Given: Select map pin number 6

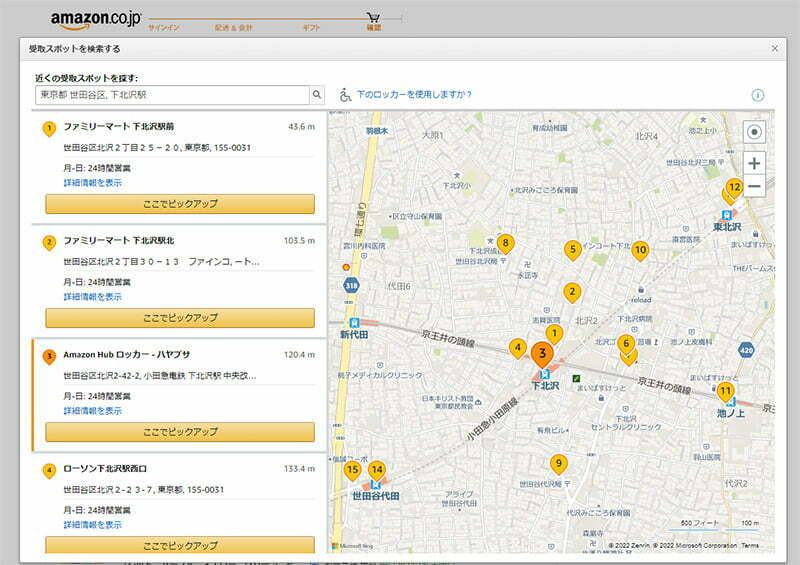Looking at the screenshot, I should click(x=626, y=345).
